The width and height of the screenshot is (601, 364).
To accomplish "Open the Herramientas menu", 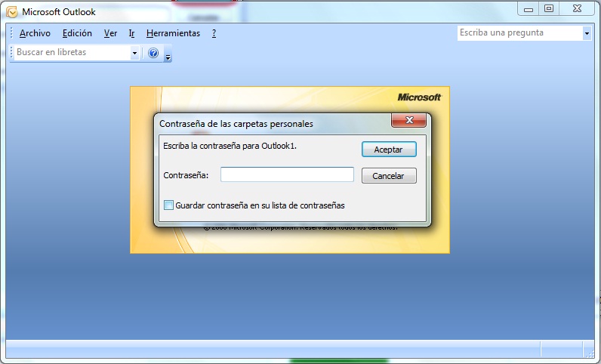I will [x=173, y=33].
